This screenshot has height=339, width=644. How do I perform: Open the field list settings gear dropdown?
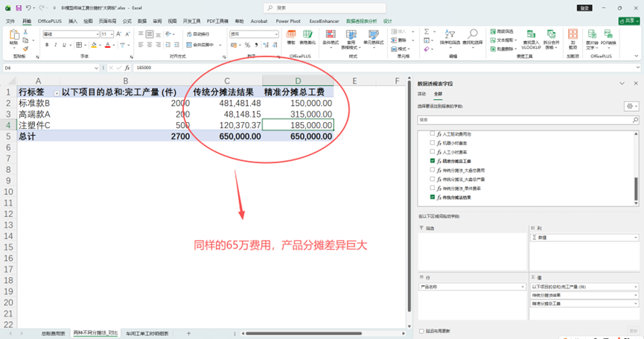click(631, 106)
